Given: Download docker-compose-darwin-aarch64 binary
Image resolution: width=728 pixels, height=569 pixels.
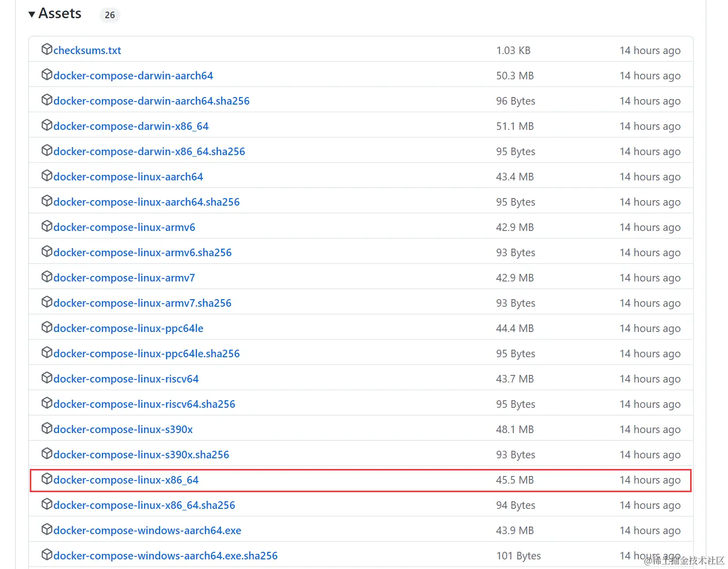Looking at the screenshot, I should 133,76.
